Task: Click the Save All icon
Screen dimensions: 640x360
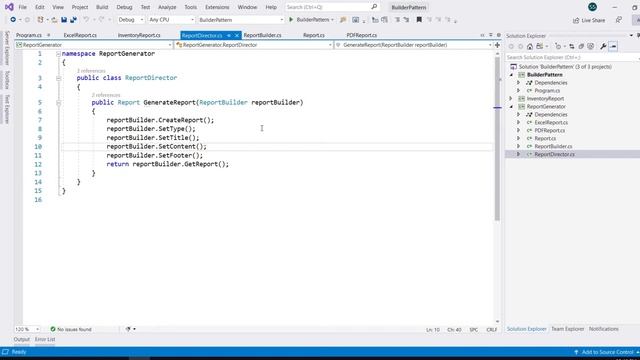Action: tap(73, 20)
